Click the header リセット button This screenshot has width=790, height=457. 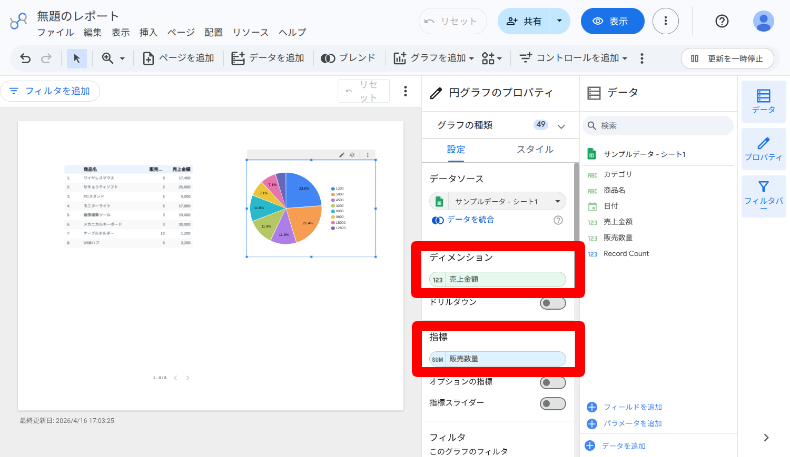click(452, 21)
